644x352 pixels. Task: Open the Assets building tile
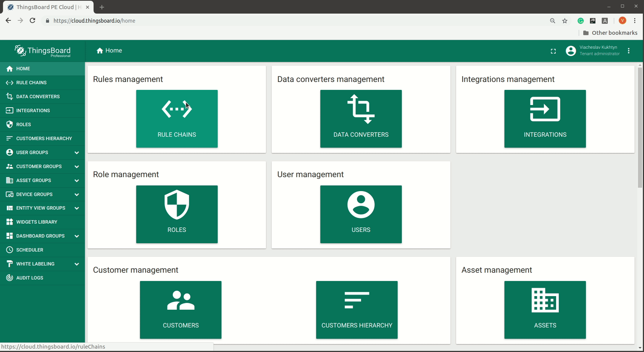coord(545,310)
